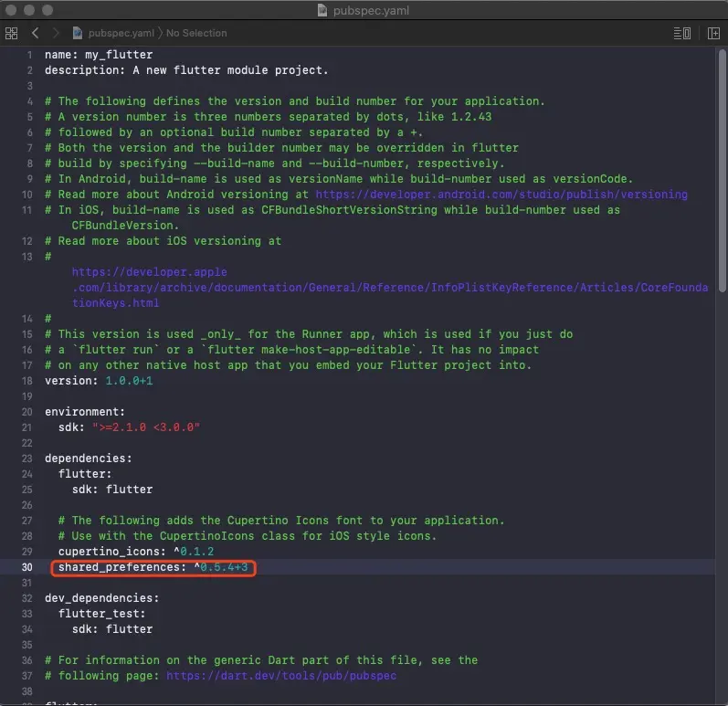The height and width of the screenshot is (706, 728).
Task: Click version value 1.0.0+1
Action: click(x=129, y=381)
